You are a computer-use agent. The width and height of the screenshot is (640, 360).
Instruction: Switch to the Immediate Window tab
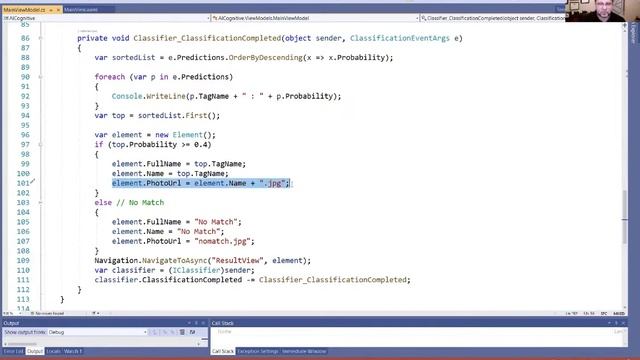(x=304, y=351)
